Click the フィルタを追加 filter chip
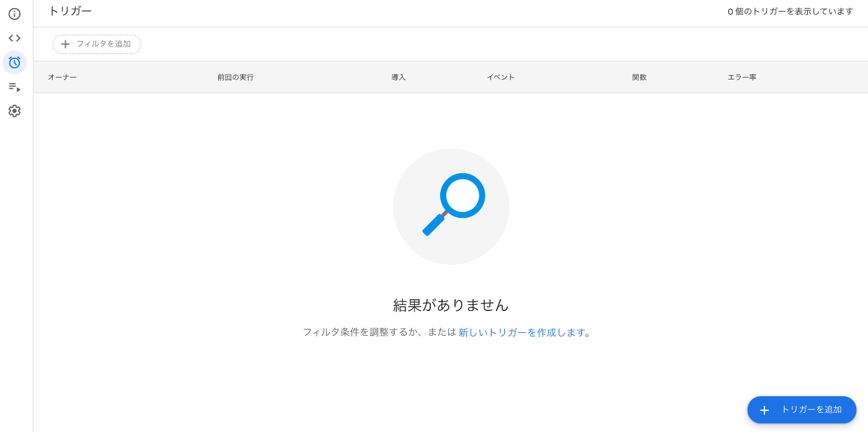Viewport: 868px width, 432px height. pyautogui.click(x=97, y=44)
